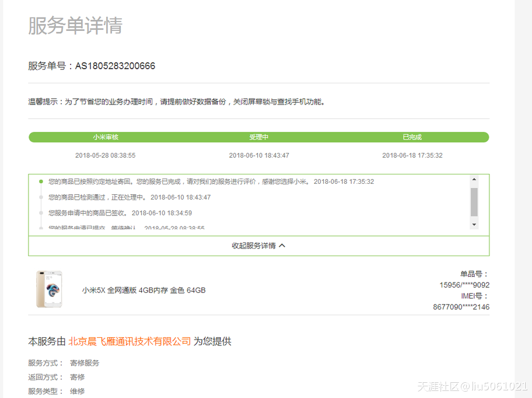This screenshot has height=398, width=532.
Task: Select the 受理中 progress step
Action: (x=259, y=137)
